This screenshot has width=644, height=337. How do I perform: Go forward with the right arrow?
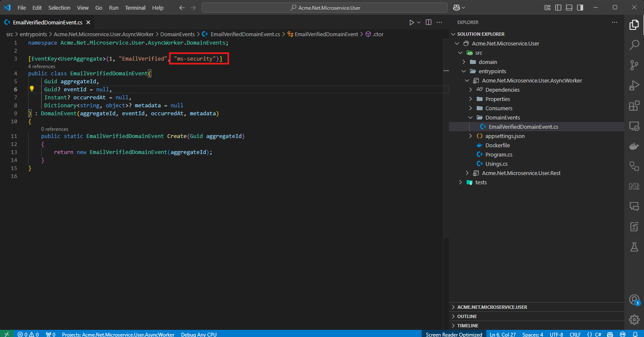193,8
